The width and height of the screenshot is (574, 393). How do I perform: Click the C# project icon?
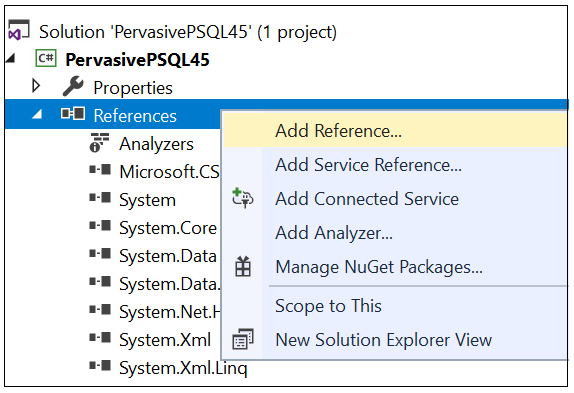pos(46,58)
